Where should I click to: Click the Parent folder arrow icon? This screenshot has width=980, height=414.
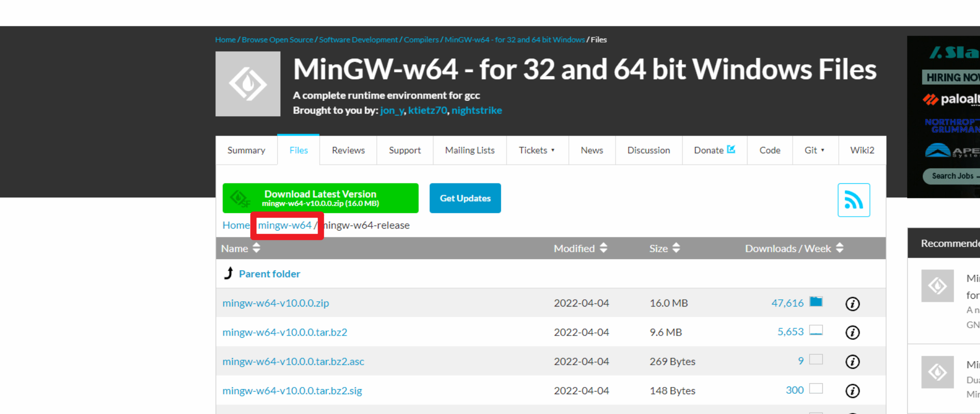pyautogui.click(x=228, y=273)
